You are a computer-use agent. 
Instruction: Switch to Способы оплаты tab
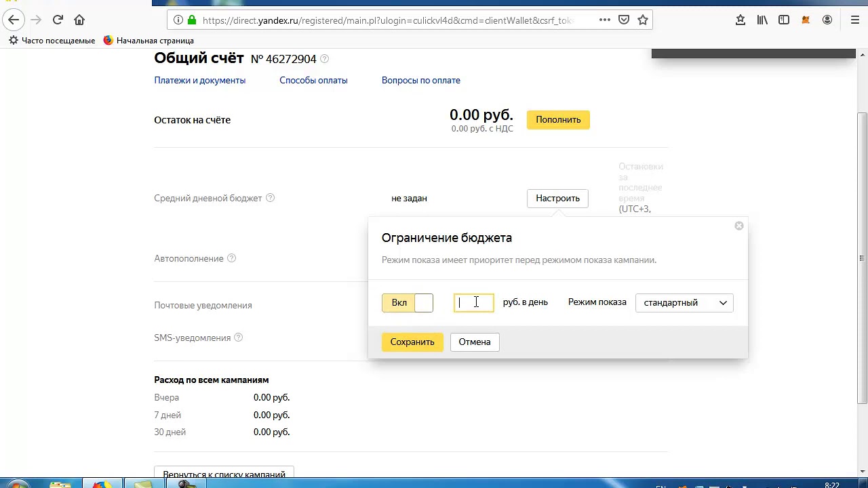313,80
